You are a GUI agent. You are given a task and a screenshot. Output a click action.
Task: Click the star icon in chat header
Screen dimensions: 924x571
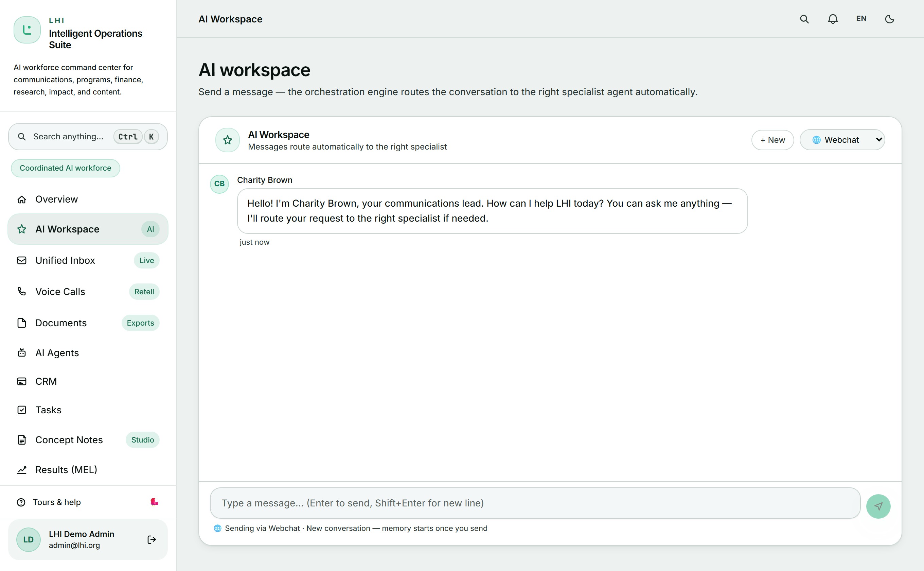click(228, 140)
